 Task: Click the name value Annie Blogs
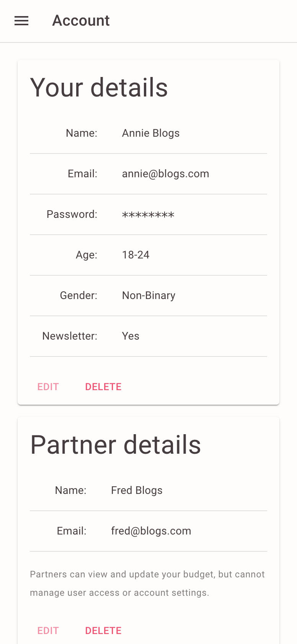151,133
